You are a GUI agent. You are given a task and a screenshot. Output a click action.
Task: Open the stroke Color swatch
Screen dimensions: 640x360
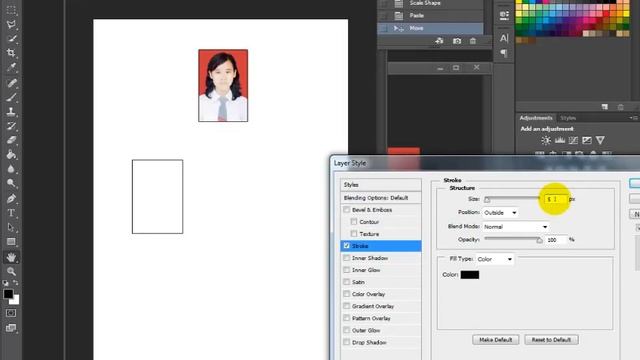click(470, 275)
